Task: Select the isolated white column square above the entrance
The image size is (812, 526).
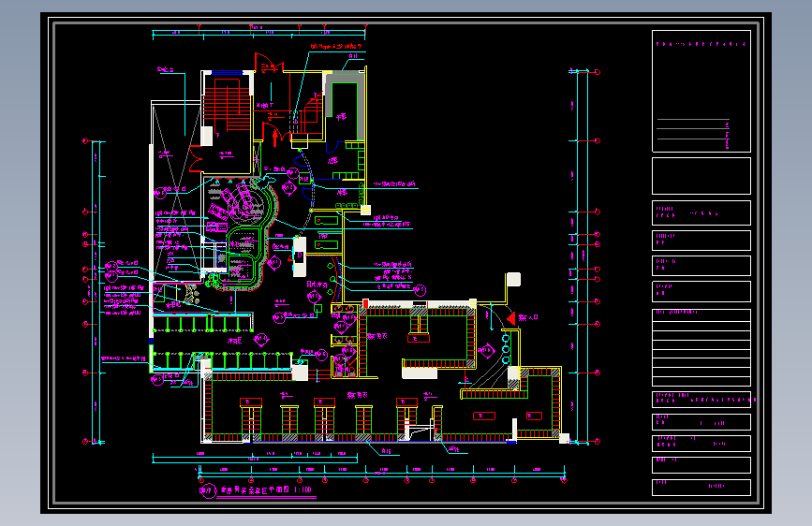Action: coord(513,280)
